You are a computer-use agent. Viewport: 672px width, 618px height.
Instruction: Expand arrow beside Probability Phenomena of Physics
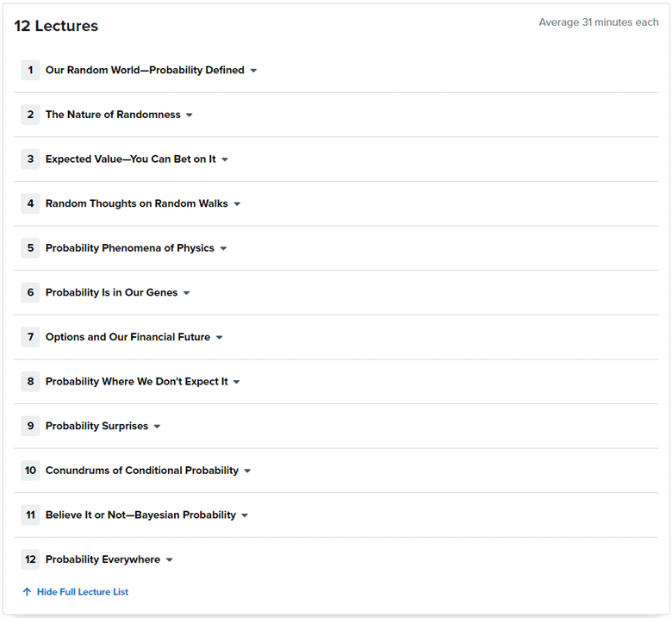pos(223,248)
